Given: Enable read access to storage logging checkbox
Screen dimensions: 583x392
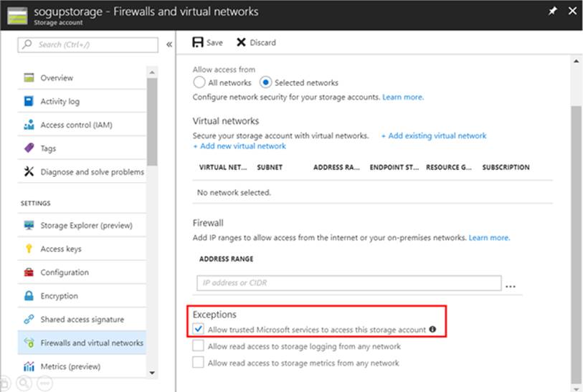Looking at the screenshot, I should click(199, 346).
